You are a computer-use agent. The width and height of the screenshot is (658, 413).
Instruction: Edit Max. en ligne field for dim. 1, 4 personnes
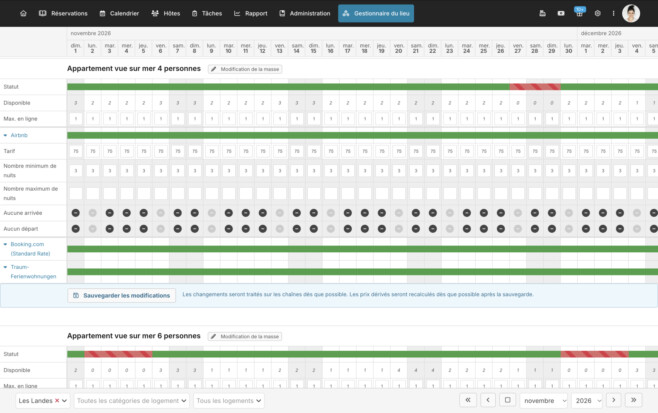point(76,119)
